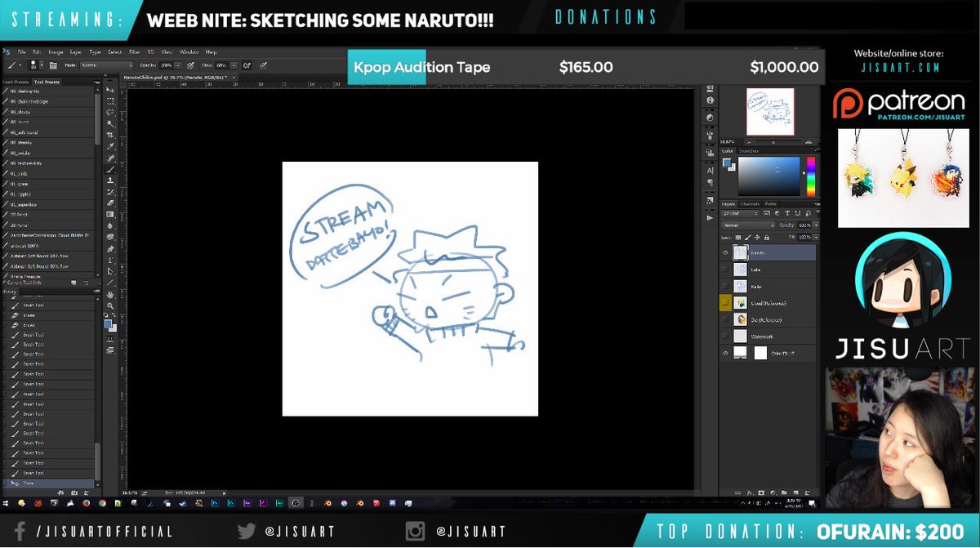980x548 pixels.
Task: Select the Zoom tool
Action: coord(110,304)
